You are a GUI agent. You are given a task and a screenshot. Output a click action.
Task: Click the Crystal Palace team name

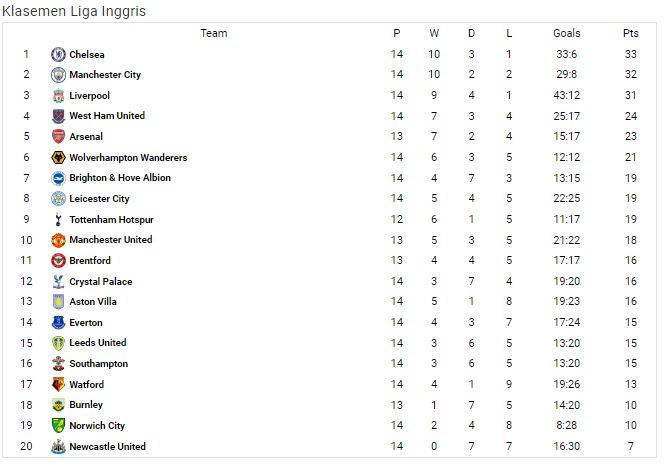(x=101, y=282)
